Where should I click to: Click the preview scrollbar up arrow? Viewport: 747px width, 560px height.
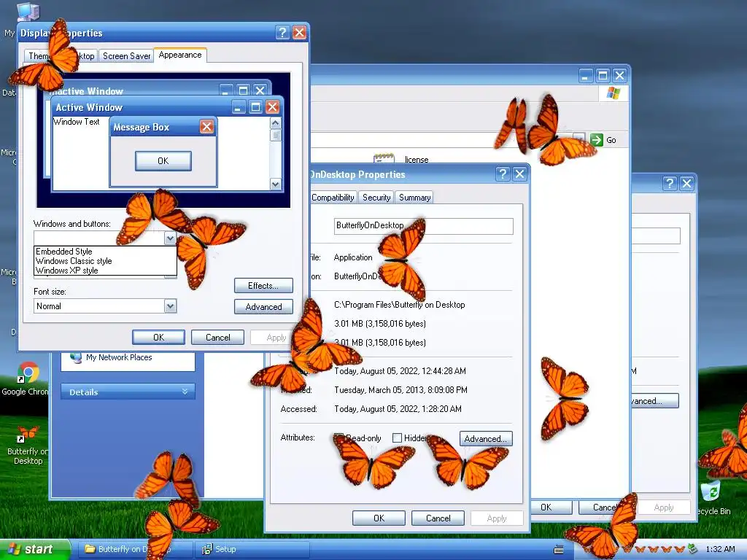275,122
